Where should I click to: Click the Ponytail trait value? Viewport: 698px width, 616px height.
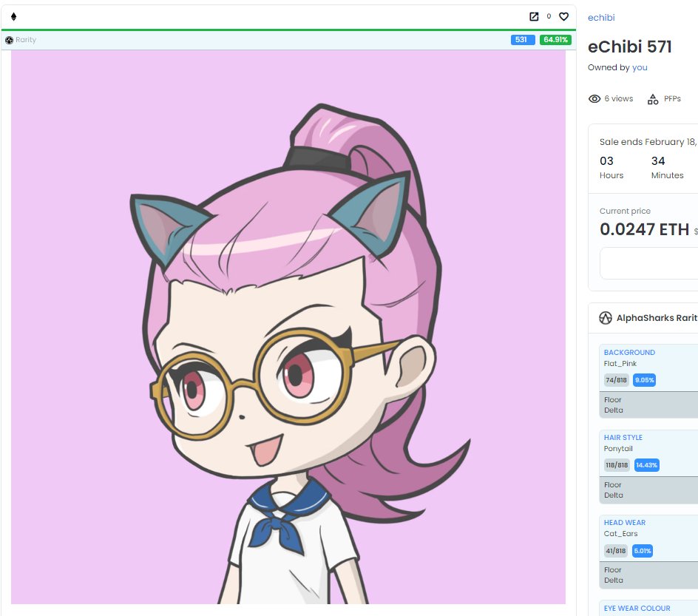click(618, 448)
